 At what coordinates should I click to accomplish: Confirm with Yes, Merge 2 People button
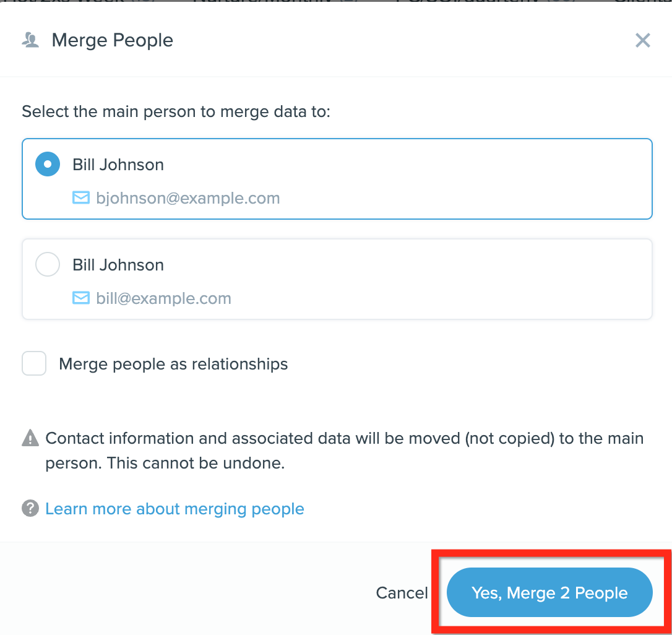pyautogui.click(x=549, y=592)
